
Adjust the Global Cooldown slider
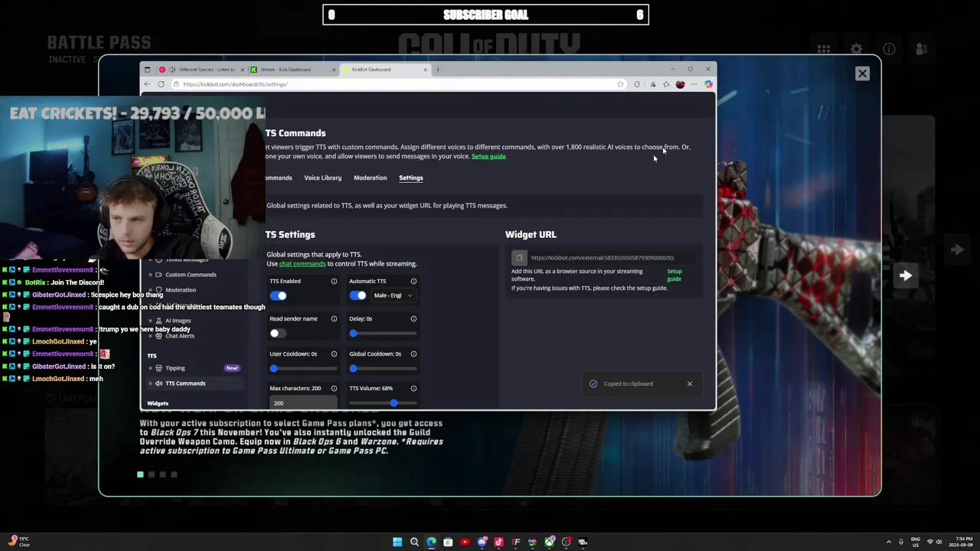(x=383, y=369)
